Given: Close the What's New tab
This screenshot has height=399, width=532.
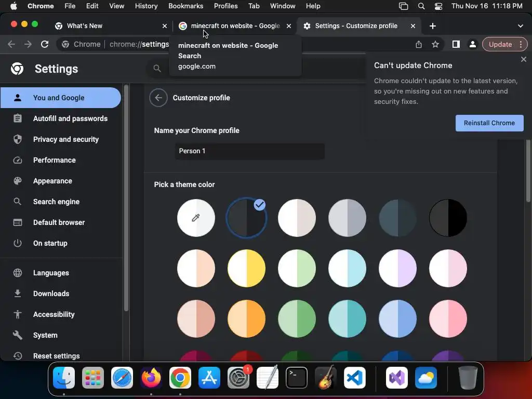Looking at the screenshot, I should (165, 26).
